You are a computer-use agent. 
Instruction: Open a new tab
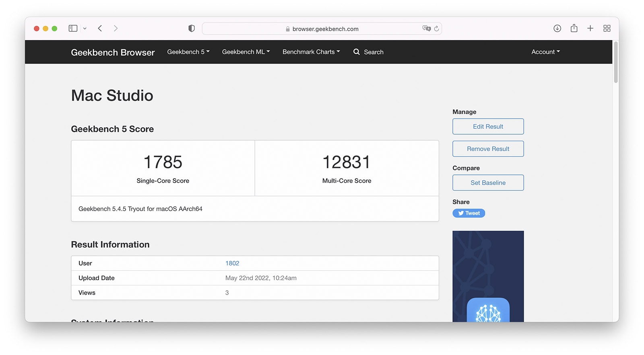click(590, 28)
